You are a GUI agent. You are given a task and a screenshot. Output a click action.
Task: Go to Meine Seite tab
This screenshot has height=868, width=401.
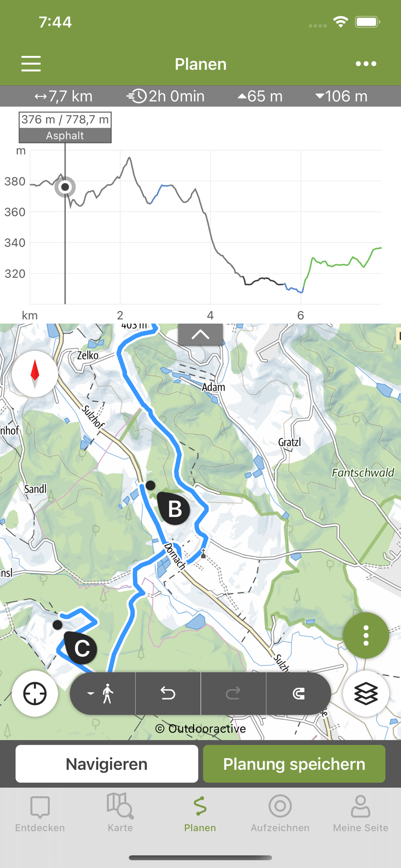[360, 814]
